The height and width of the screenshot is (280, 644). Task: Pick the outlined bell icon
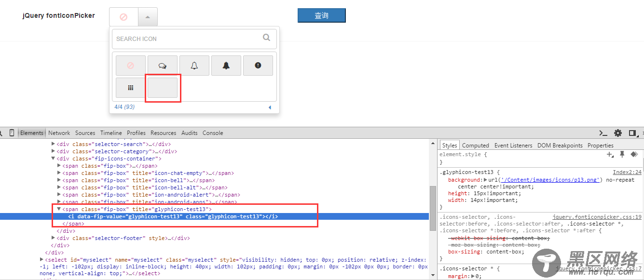(194, 66)
